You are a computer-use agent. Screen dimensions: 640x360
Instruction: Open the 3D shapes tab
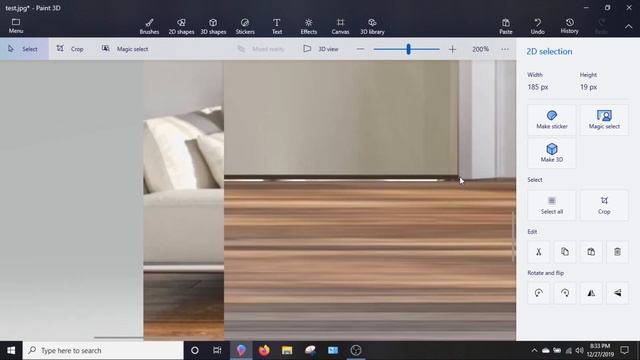[x=213, y=26]
